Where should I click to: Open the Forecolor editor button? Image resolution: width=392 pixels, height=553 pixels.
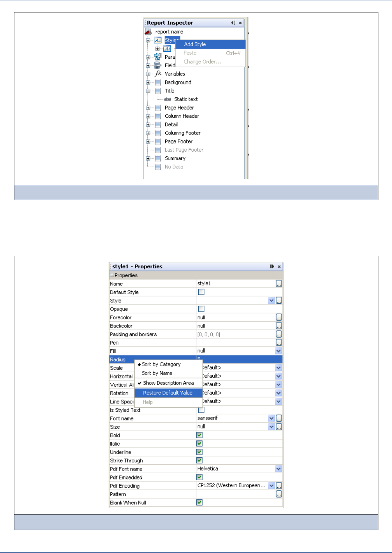279,317
